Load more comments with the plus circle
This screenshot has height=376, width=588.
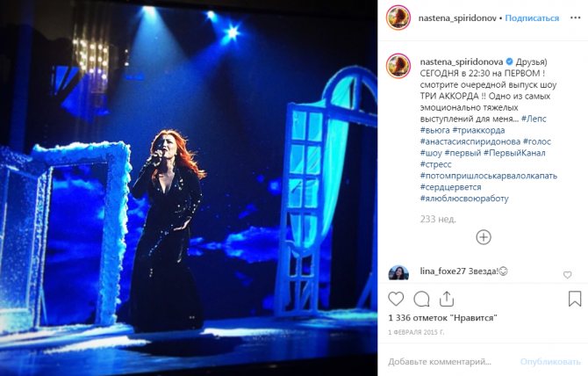tap(484, 237)
